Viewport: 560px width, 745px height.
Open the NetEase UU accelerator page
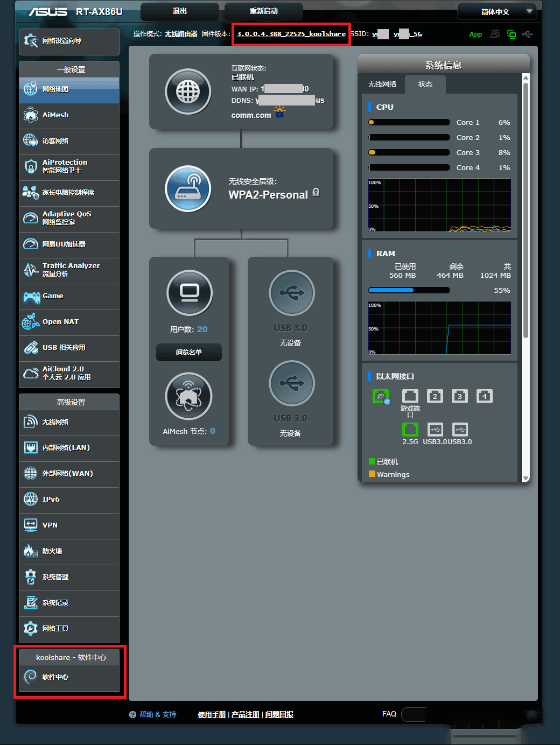click(x=69, y=245)
